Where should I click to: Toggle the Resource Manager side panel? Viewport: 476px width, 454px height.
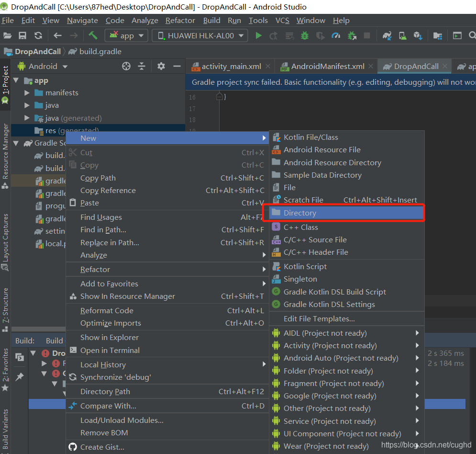(x=5, y=156)
